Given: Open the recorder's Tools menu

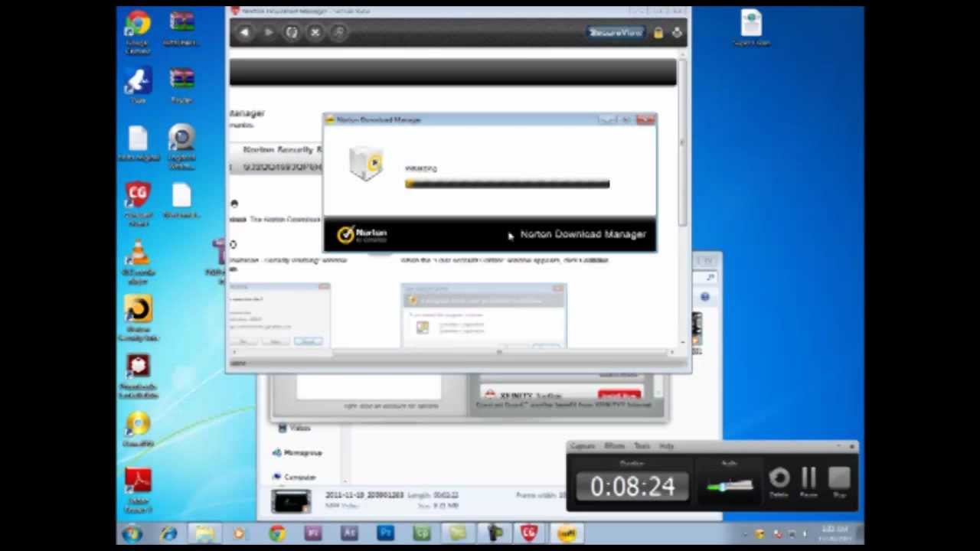Looking at the screenshot, I should [642, 446].
